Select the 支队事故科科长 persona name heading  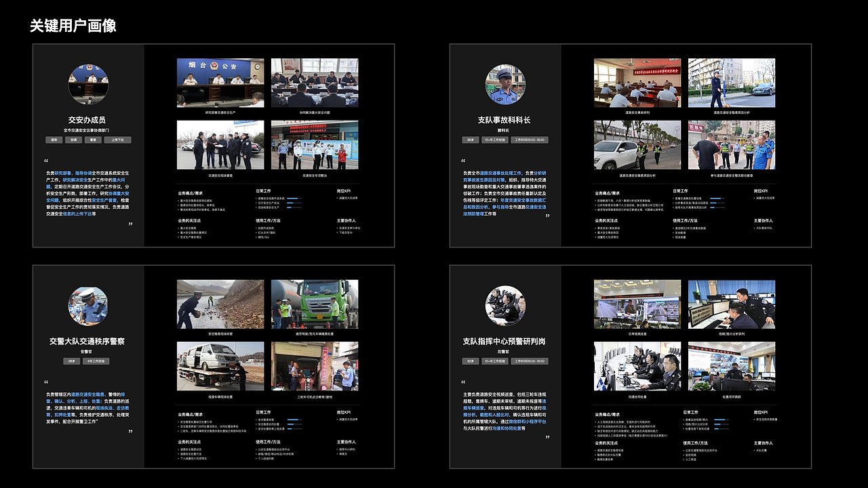click(x=505, y=120)
